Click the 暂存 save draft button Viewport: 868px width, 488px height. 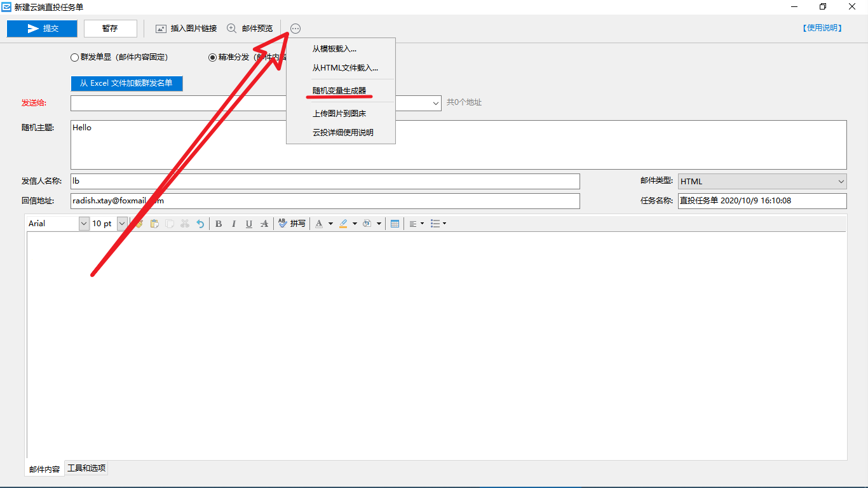pyautogui.click(x=110, y=29)
